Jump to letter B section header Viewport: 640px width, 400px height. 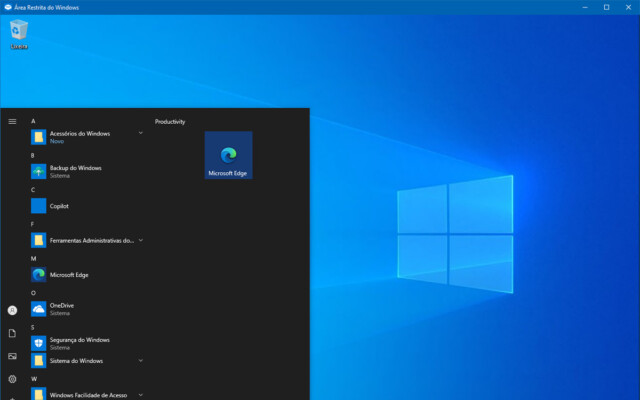pyautogui.click(x=33, y=156)
